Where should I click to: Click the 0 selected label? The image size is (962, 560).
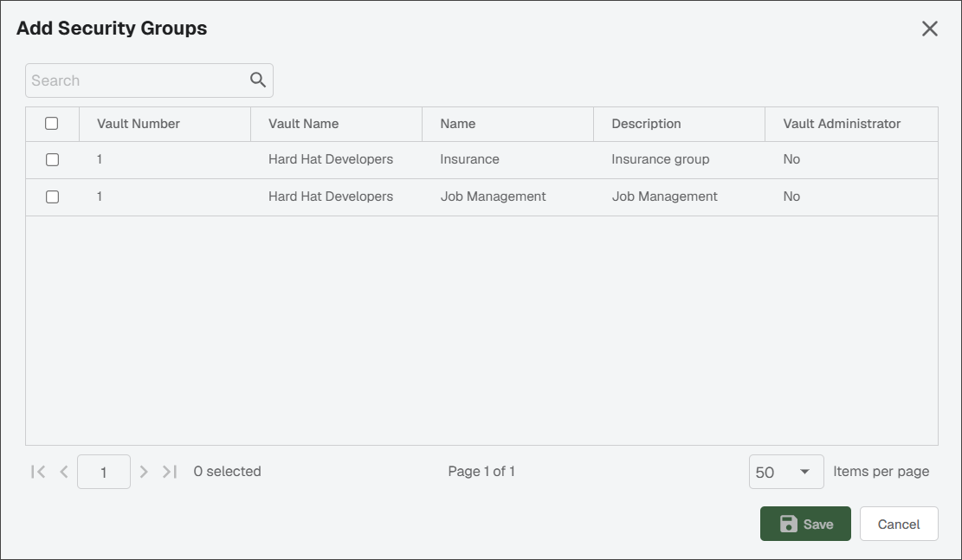point(227,471)
